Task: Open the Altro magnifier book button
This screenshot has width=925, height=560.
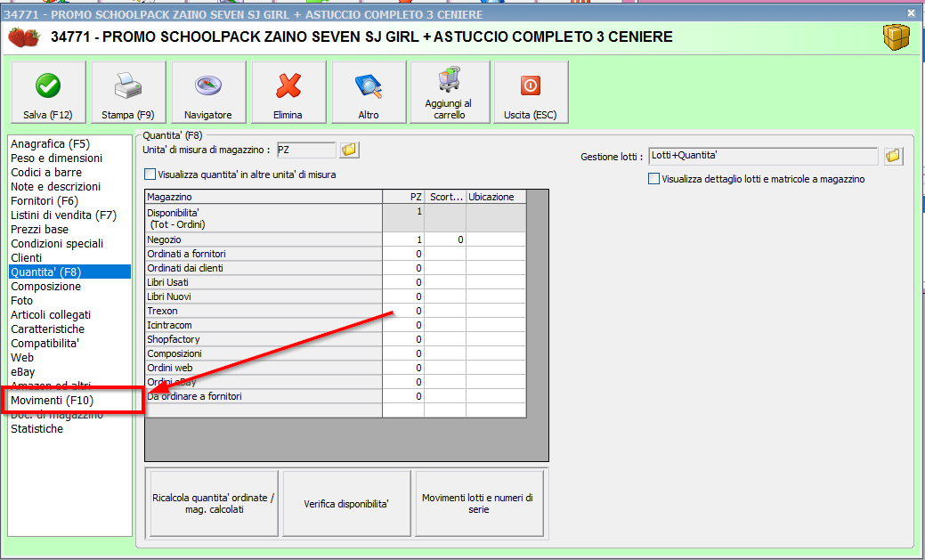Action: [x=369, y=92]
